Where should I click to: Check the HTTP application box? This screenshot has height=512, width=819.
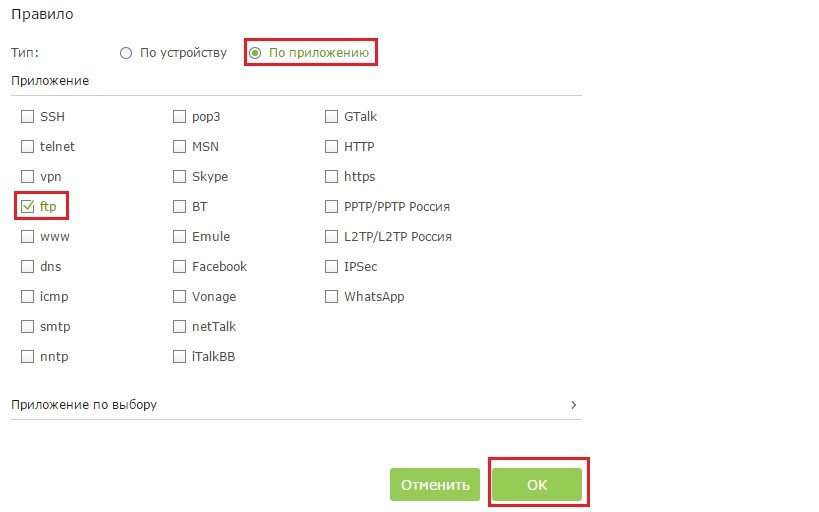[x=332, y=147]
